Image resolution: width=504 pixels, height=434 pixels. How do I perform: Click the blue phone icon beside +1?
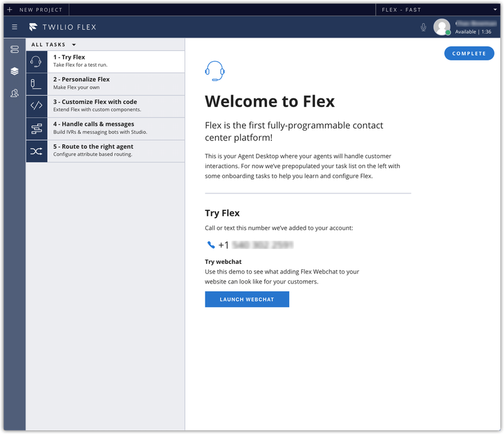click(x=211, y=245)
